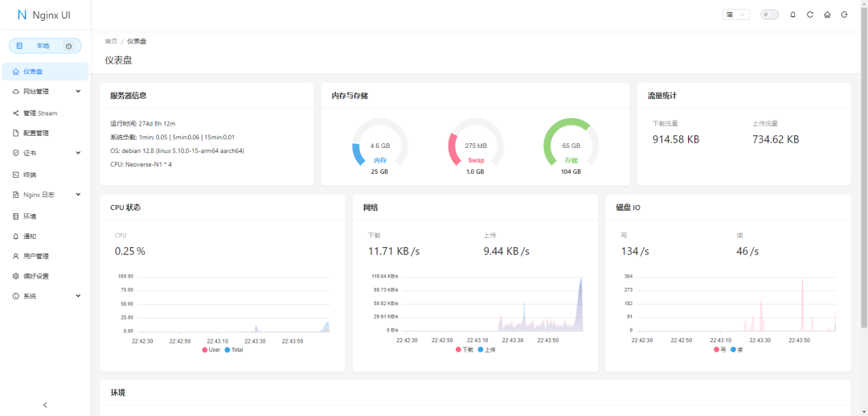Toggle 上传 legend in network chart
The height and width of the screenshot is (416, 868).
[x=486, y=350]
